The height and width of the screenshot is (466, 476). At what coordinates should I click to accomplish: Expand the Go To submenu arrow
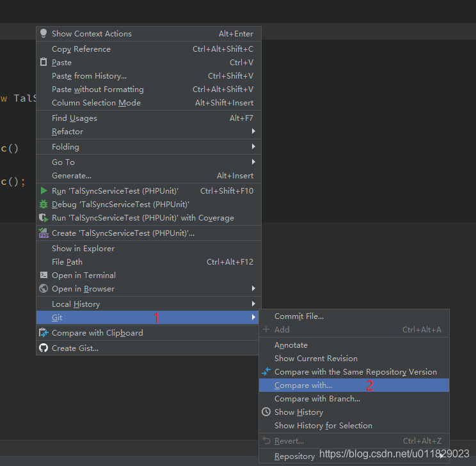pos(253,162)
